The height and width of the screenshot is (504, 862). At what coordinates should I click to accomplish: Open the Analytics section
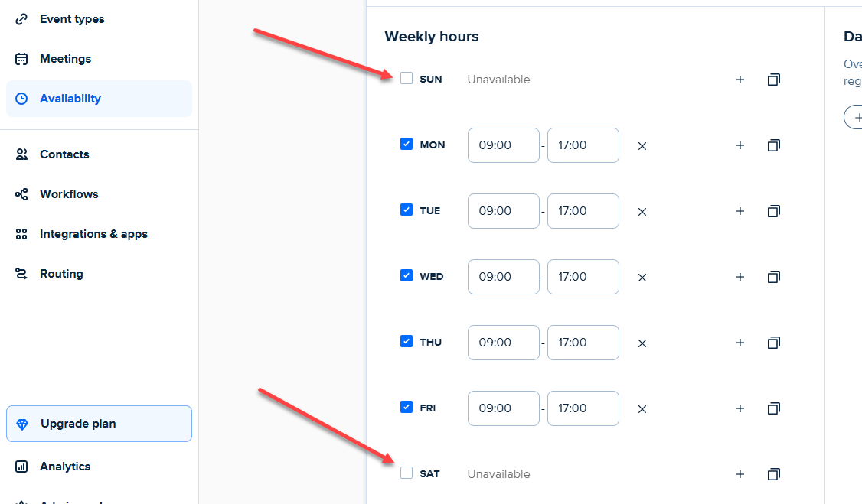pos(65,466)
